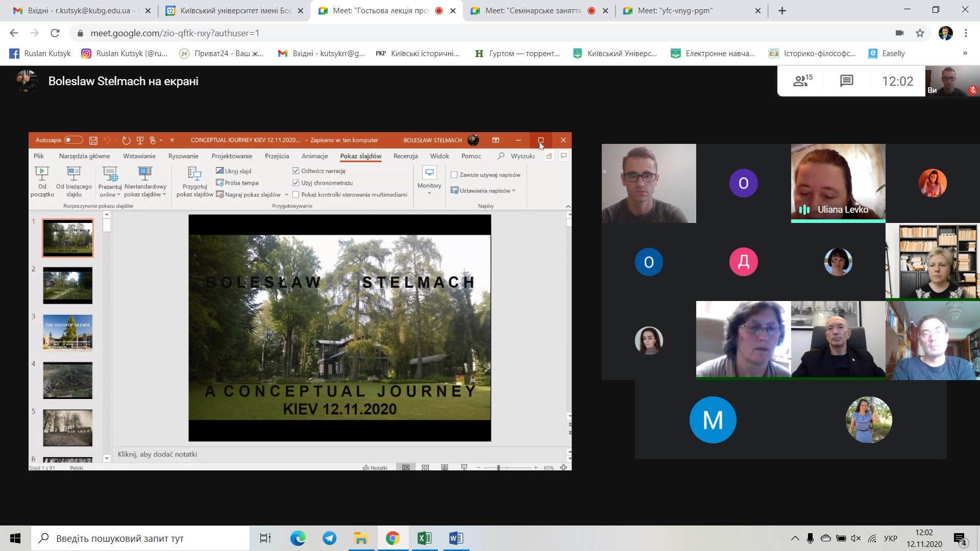The image size is (980, 551).
Task: Expand hidden bookmarks chevron
Action: tap(965, 53)
